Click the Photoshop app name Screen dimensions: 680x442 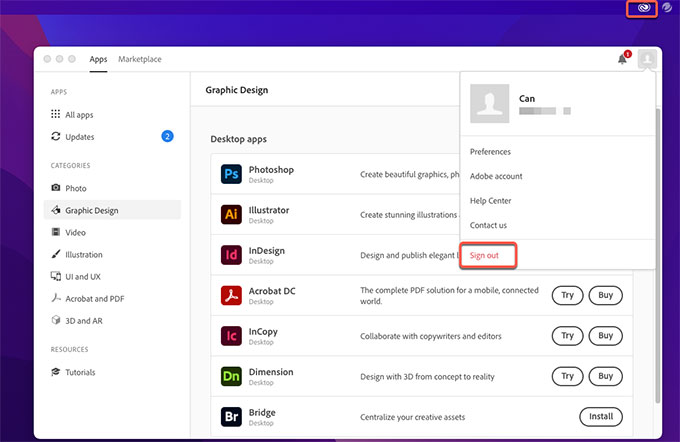[271, 170]
